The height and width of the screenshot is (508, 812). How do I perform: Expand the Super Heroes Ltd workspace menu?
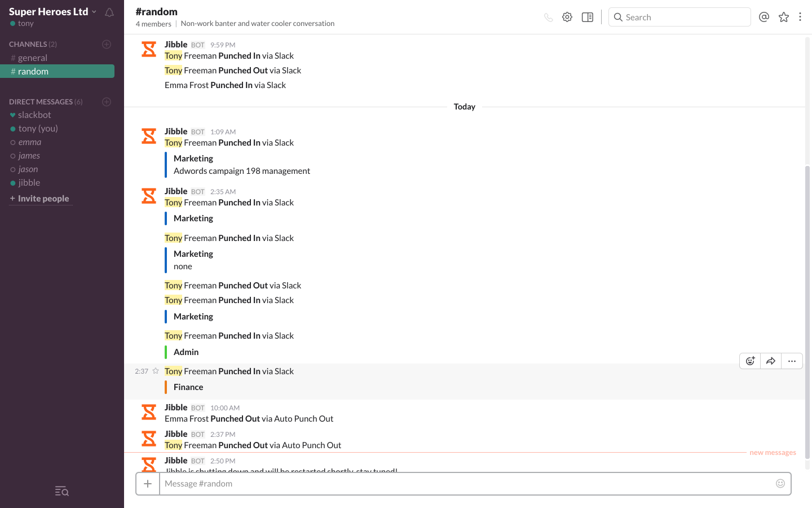(x=52, y=11)
